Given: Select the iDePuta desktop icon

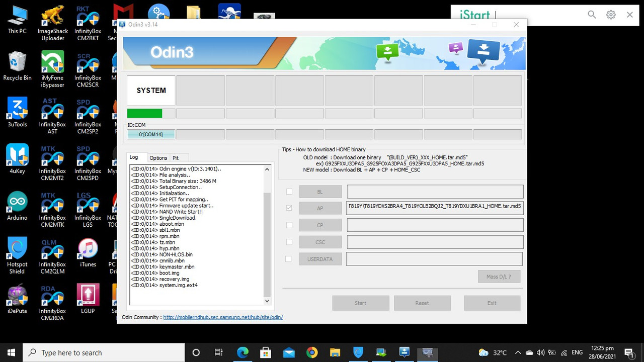Looking at the screenshot, I should (x=17, y=300).
